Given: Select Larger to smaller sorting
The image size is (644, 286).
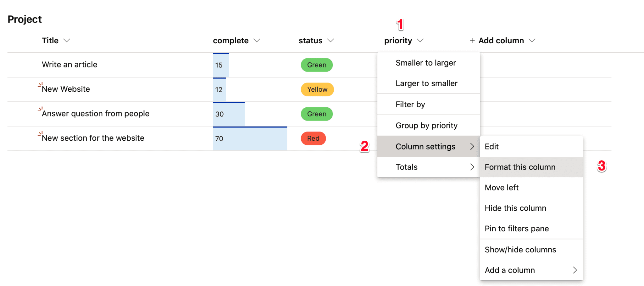Looking at the screenshot, I should (426, 83).
